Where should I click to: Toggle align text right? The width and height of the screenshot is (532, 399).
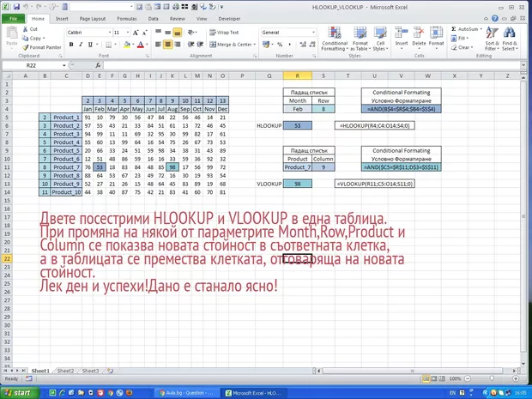pyautogui.click(x=177, y=45)
